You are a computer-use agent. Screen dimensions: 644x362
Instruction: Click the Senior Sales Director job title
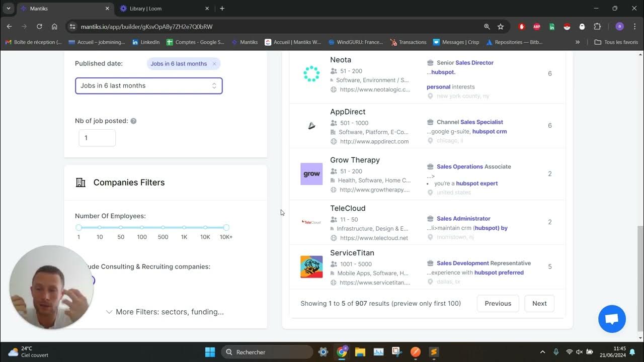tap(465, 63)
